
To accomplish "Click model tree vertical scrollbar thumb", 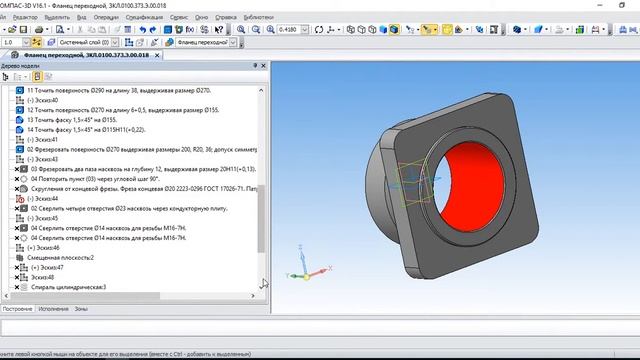I will tap(261, 218).
